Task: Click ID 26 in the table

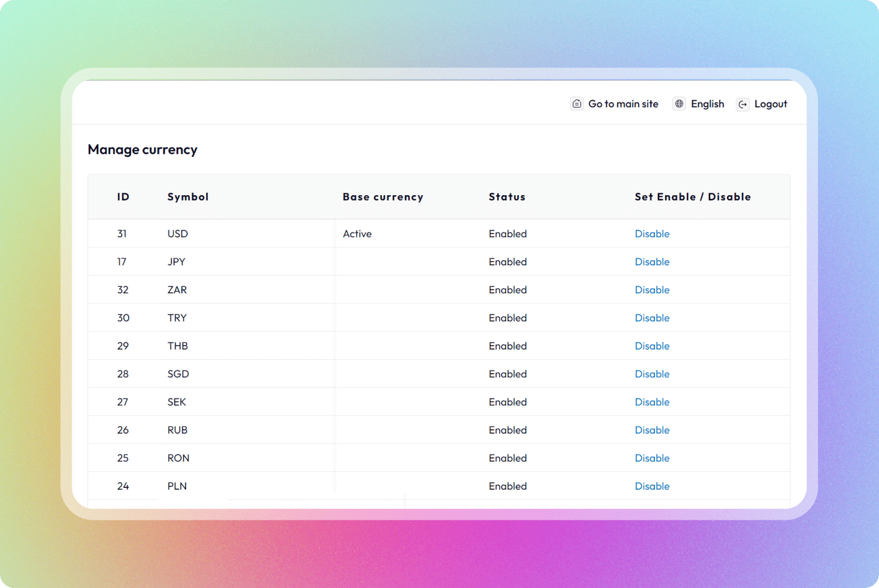Action: coord(123,430)
